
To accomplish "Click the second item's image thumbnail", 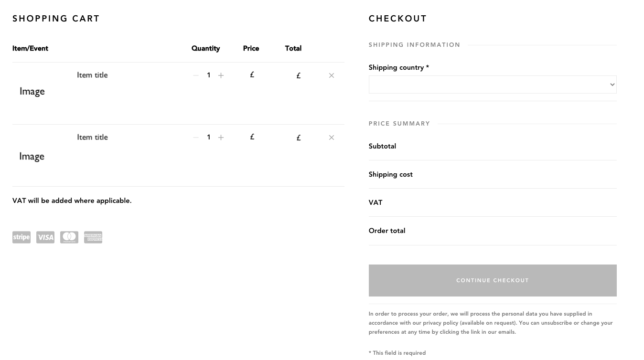I will [32, 156].
